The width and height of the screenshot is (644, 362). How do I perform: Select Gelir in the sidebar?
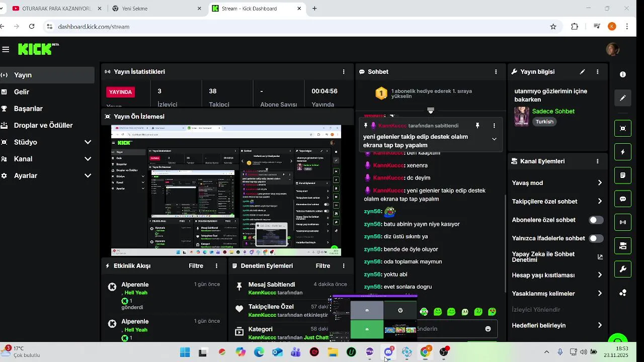pos(47,92)
